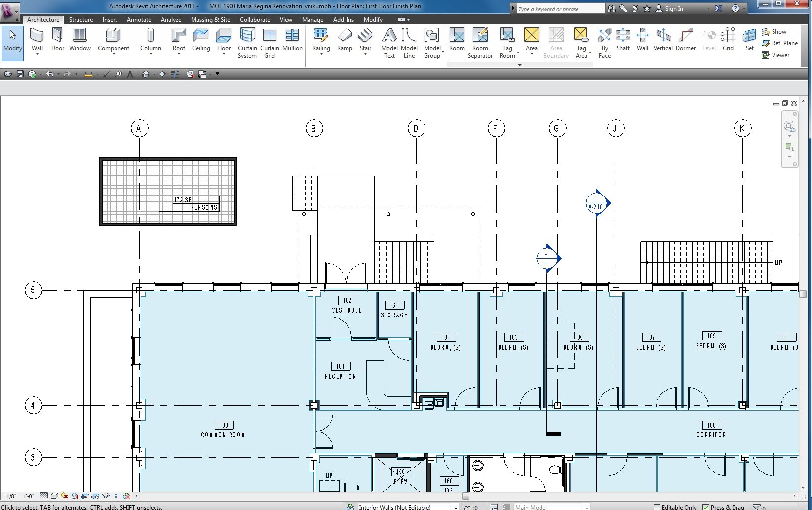Switch to the Annotate ribbon tab

139,20
